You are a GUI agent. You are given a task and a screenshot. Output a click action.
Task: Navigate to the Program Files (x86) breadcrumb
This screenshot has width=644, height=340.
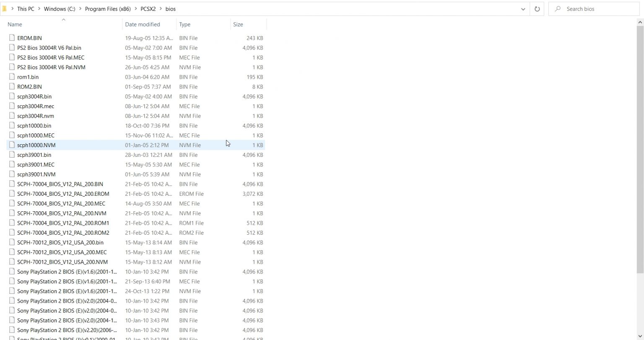(x=107, y=8)
